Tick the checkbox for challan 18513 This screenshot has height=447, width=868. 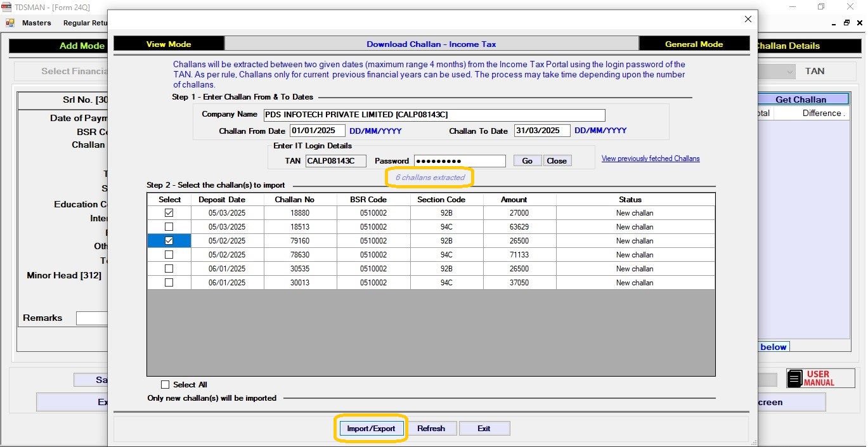pyautogui.click(x=169, y=227)
